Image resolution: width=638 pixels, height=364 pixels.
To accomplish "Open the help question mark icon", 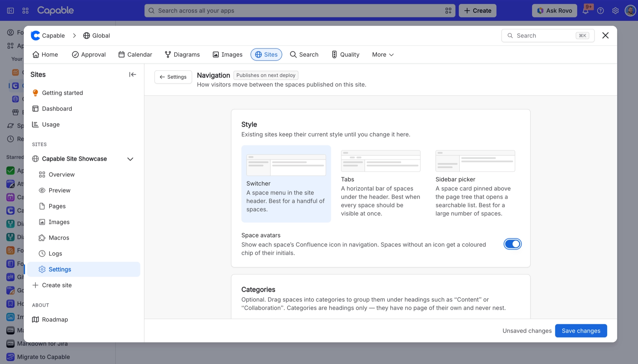I will pos(600,11).
